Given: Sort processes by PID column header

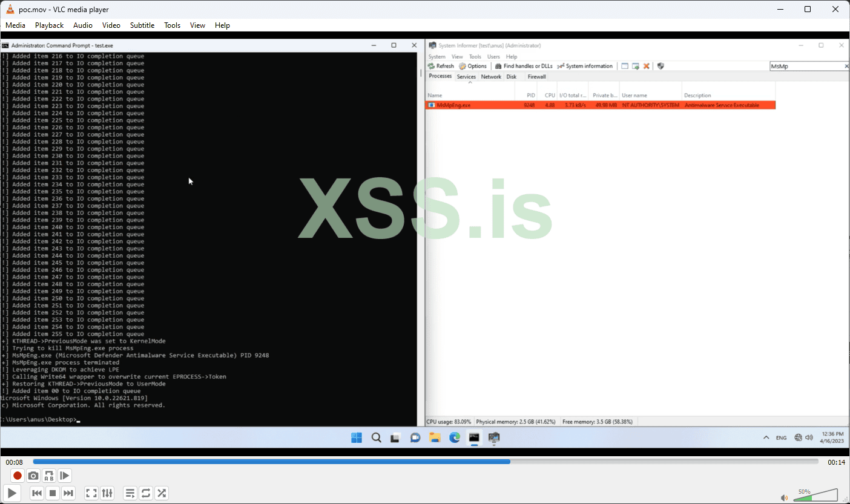Looking at the screenshot, I should coord(526,96).
